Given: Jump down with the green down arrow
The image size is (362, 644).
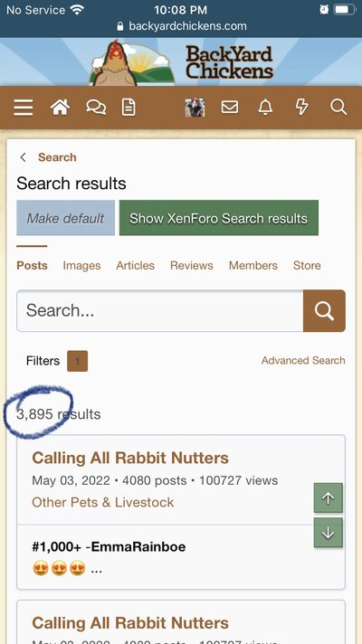Looking at the screenshot, I should click(328, 532).
